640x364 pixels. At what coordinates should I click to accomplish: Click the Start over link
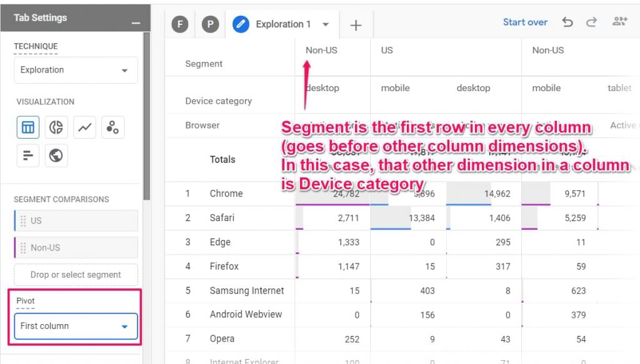pyautogui.click(x=525, y=22)
